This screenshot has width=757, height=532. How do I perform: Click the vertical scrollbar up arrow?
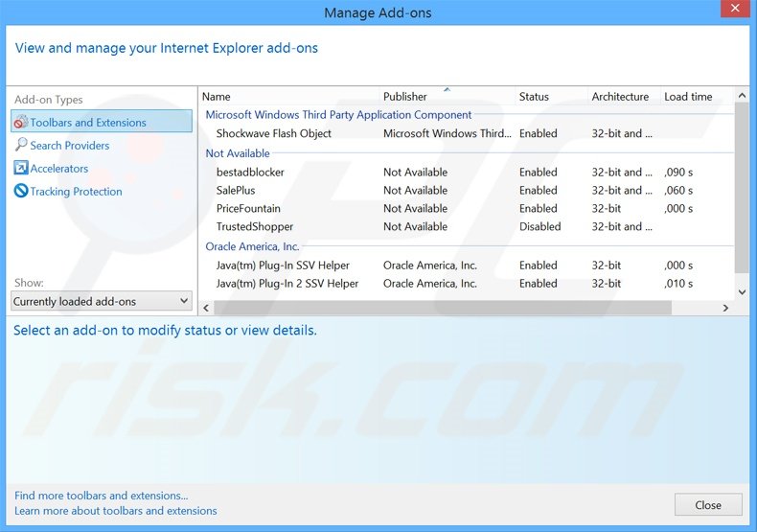click(x=742, y=96)
